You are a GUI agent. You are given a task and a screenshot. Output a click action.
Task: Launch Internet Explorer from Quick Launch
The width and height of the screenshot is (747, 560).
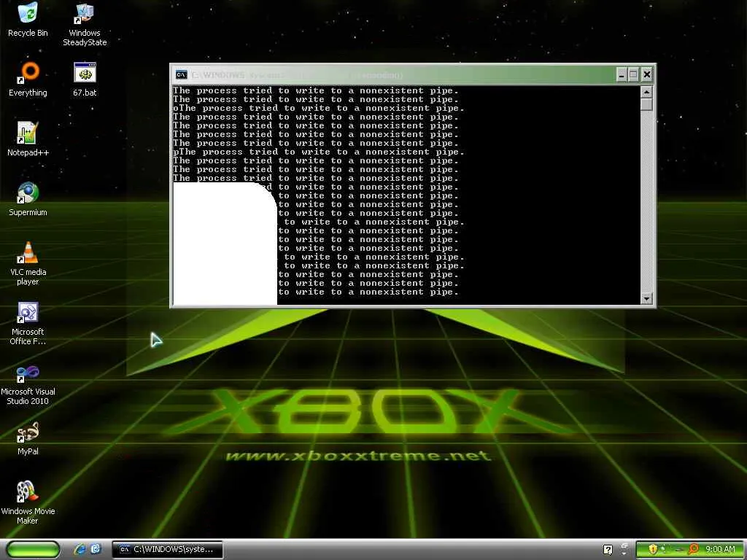pos(80,549)
